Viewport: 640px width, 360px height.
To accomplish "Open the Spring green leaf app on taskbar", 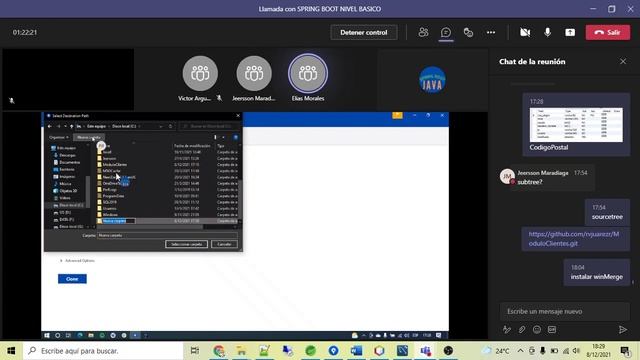I will (x=311, y=351).
